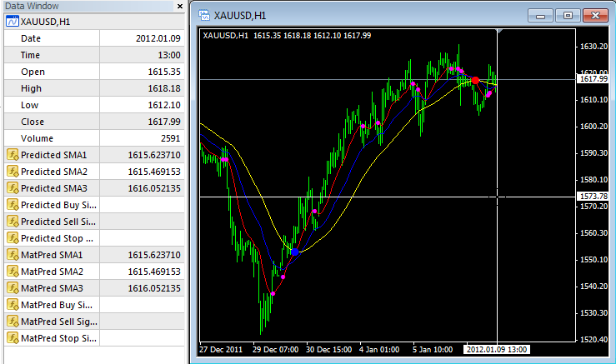
Task: Click the MatPred SMA2 indicator icon
Action: point(13,272)
